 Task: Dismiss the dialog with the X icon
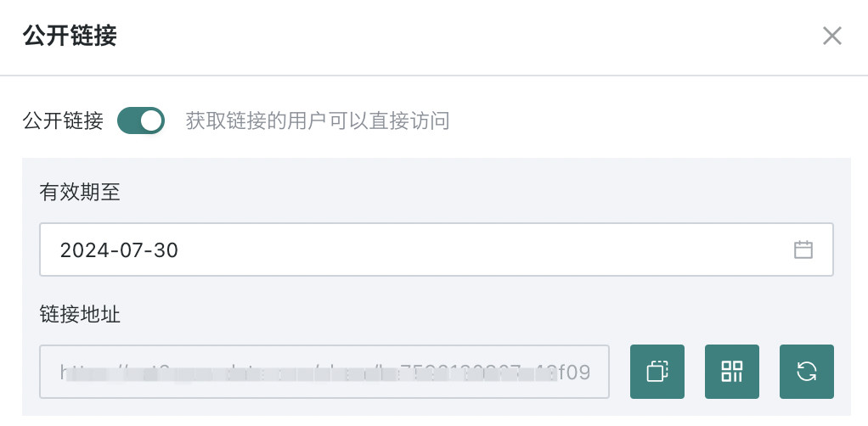click(831, 36)
